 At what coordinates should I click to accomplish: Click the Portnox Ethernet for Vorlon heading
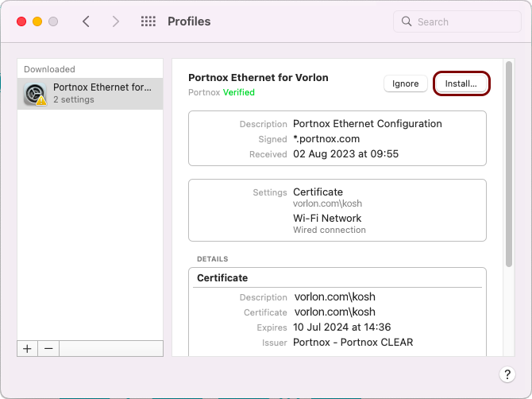[258, 78]
